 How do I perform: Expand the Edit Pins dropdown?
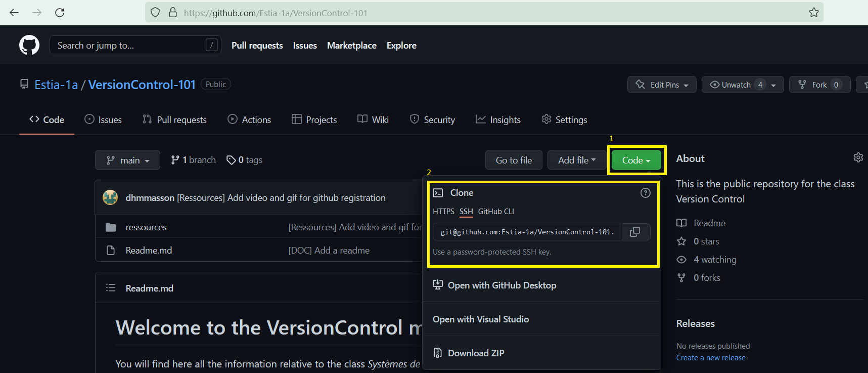click(662, 85)
